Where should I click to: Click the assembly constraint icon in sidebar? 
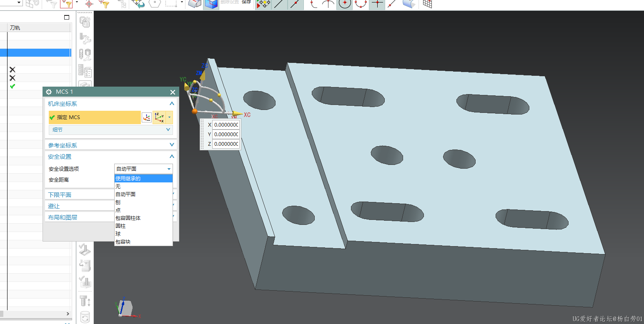click(85, 39)
